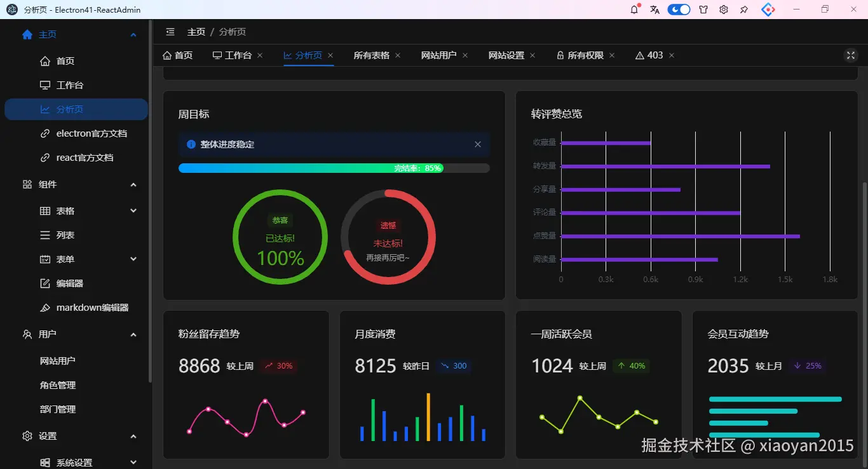This screenshot has width=868, height=469.
Task: Click the 完结率 85% progress bar
Action: coord(334,168)
